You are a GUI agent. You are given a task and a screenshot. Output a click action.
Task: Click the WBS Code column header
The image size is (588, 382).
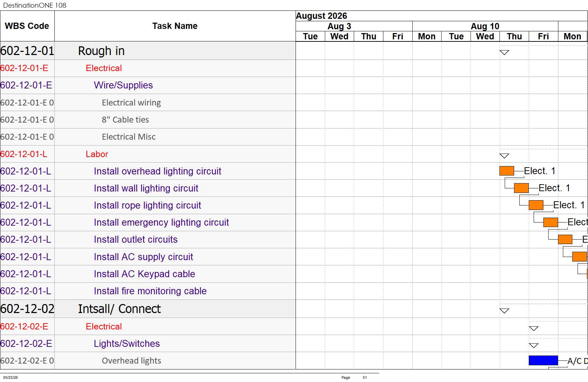[27, 26]
